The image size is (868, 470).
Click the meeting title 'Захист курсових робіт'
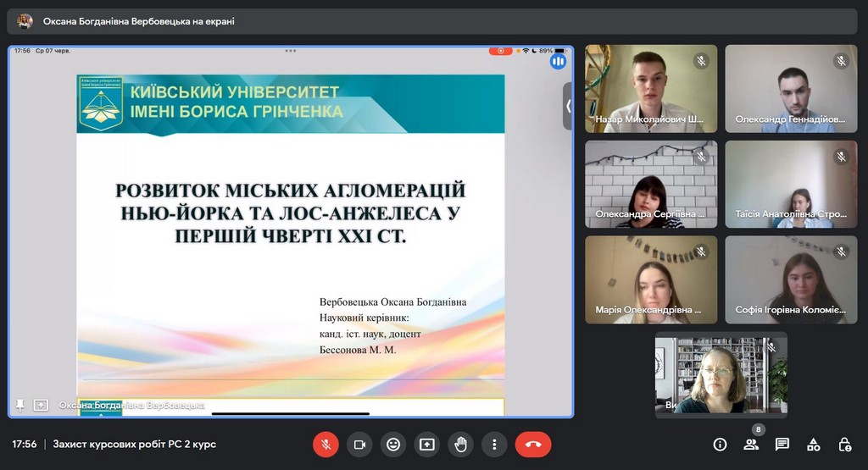pos(134,444)
